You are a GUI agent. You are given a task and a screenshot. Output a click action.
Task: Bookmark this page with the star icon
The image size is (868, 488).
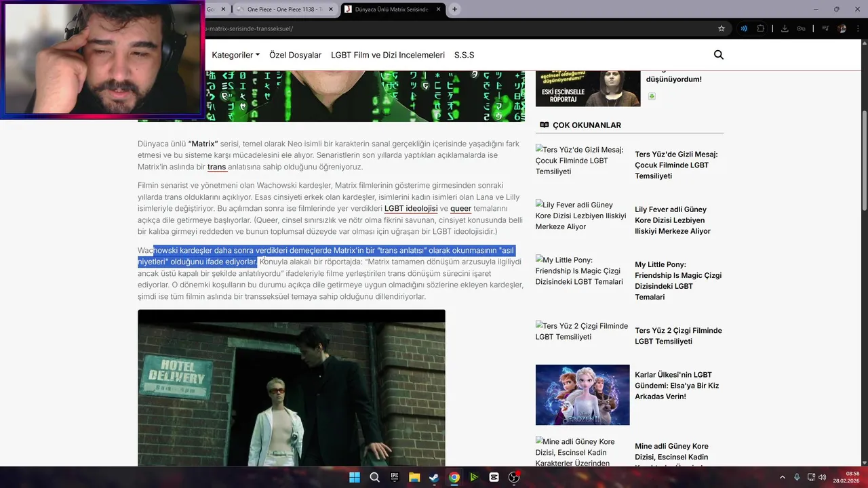click(x=722, y=28)
